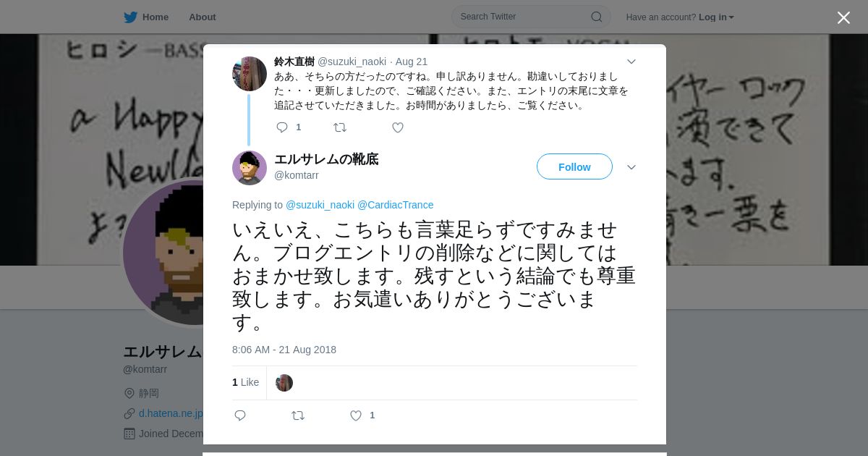The width and height of the screenshot is (868, 456).
Task: Click the search magnifier icon
Action: [596, 17]
